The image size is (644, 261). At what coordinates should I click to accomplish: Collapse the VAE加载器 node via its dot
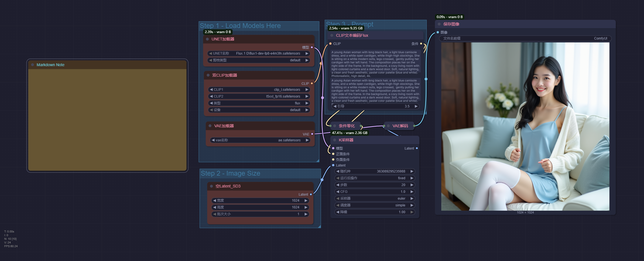pyautogui.click(x=210, y=126)
